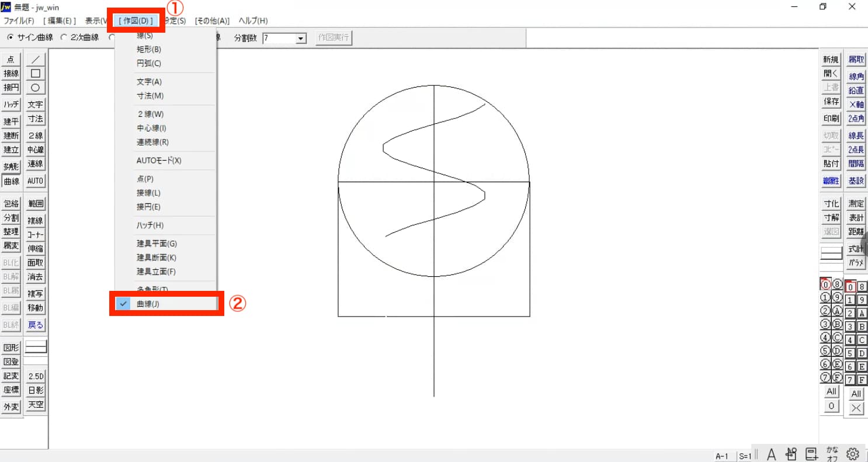This screenshot has height=462, width=868.
Task: Click the 測定 measure button
Action: [856, 204]
